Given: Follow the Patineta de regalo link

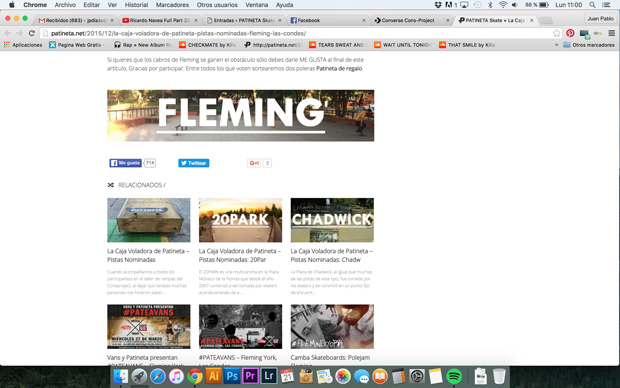Looking at the screenshot, I should click(339, 68).
